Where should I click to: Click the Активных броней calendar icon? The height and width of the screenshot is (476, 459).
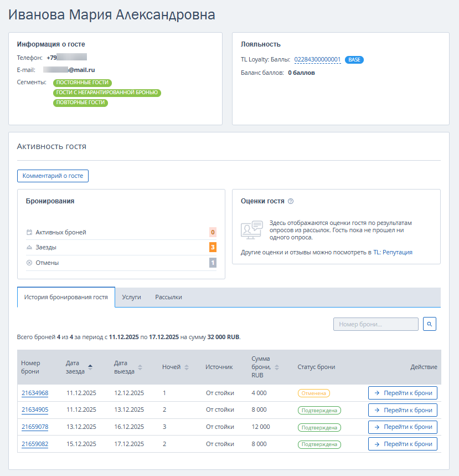29,232
